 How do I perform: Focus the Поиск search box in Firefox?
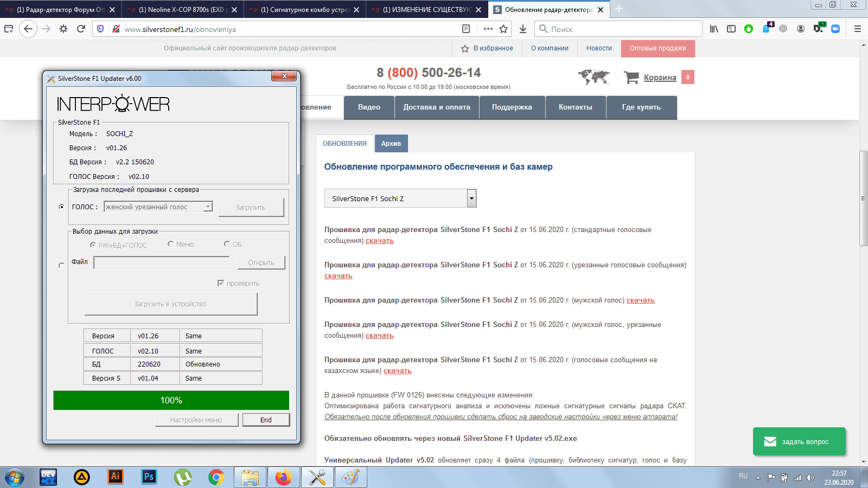pyautogui.click(x=618, y=29)
